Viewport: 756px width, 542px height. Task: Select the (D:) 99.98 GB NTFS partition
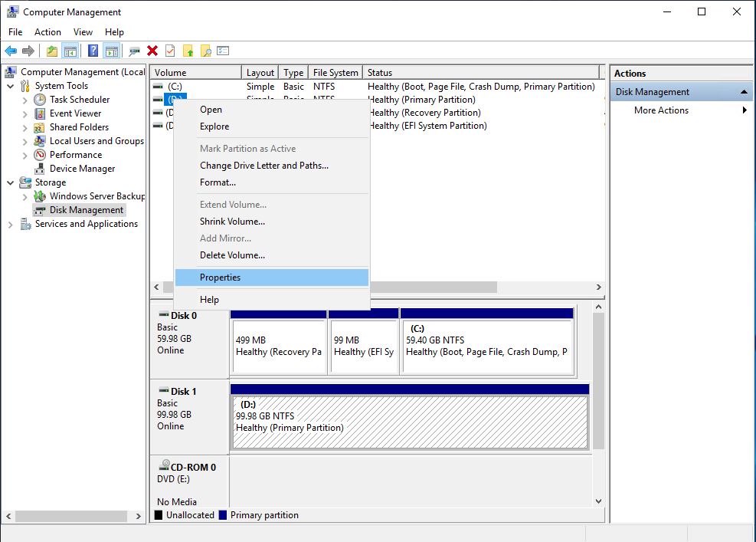(410, 417)
